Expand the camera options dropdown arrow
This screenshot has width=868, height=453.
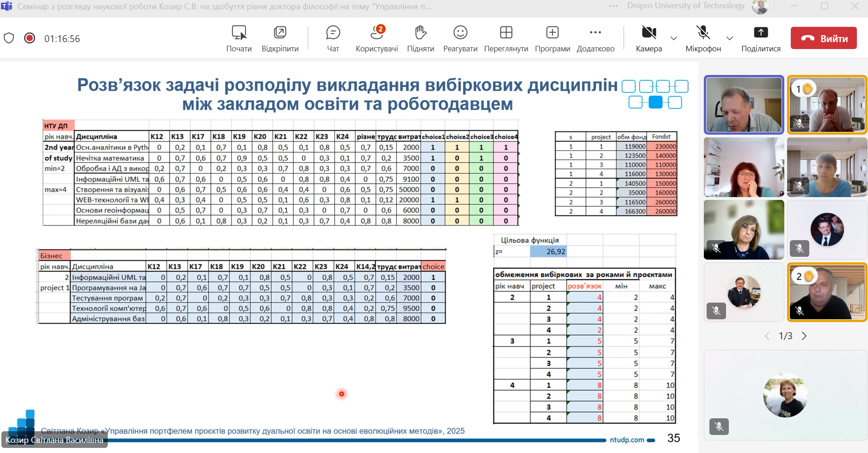pyautogui.click(x=674, y=38)
